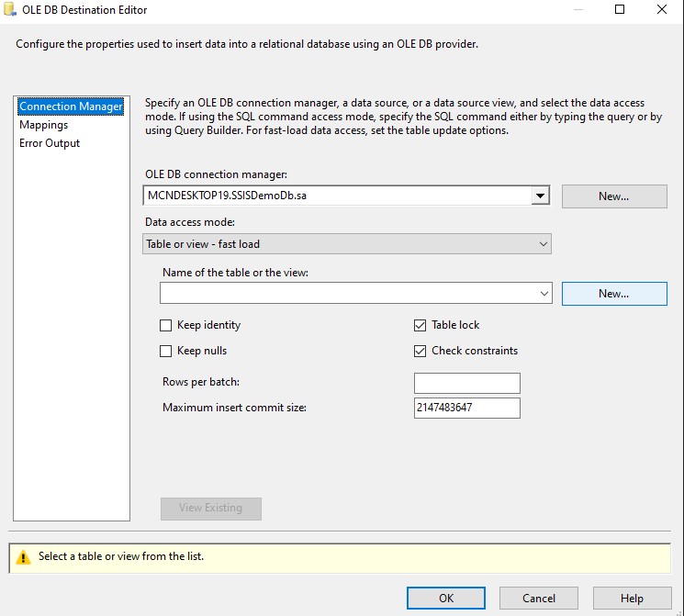The width and height of the screenshot is (684, 616).
Task: Click New next to connection manager
Action: point(613,196)
